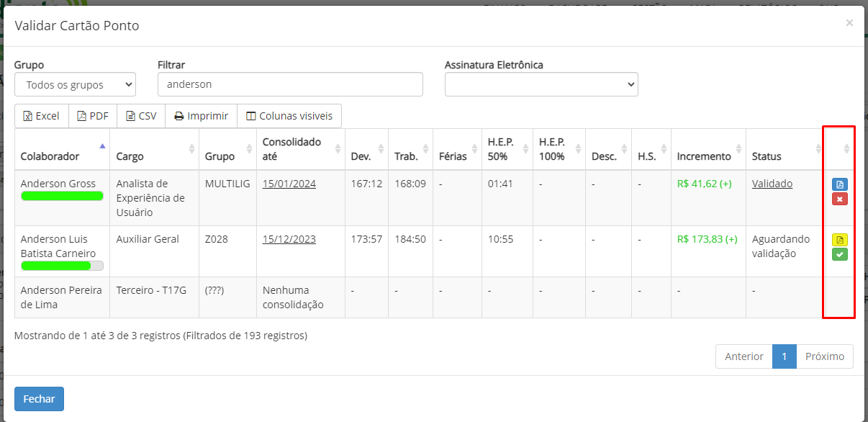868x422 pixels.
Task: Go to the Próximo page
Action: click(824, 356)
